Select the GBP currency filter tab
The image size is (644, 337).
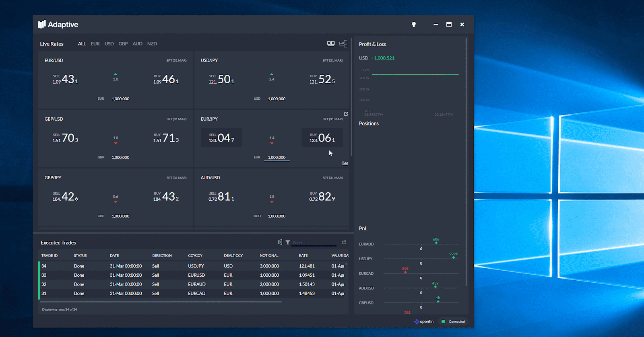[x=123, y=44]
